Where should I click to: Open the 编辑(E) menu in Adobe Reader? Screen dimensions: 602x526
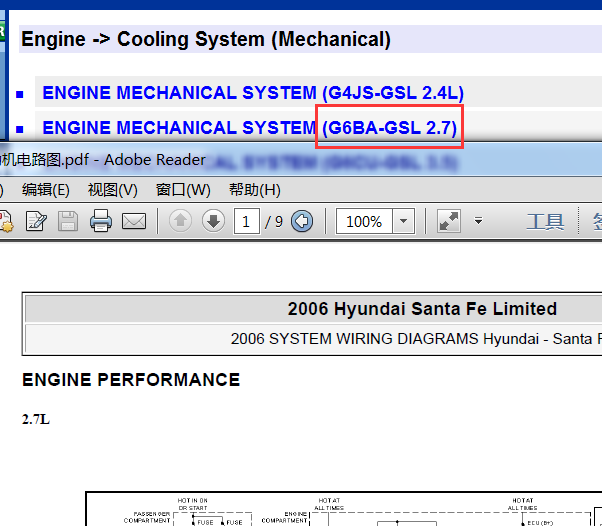coord(46,190)
